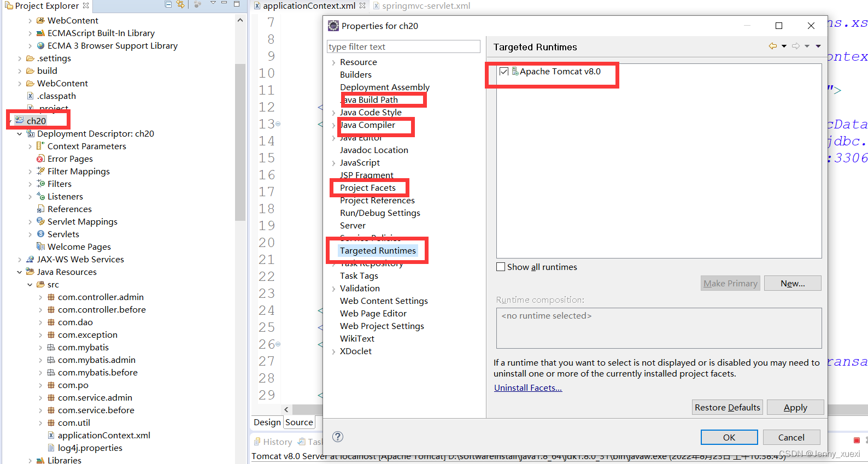Select ch20 project in explorer
The height and width of the screenshot is (464, 868).
pyautogui.click(x=36, y=121)
